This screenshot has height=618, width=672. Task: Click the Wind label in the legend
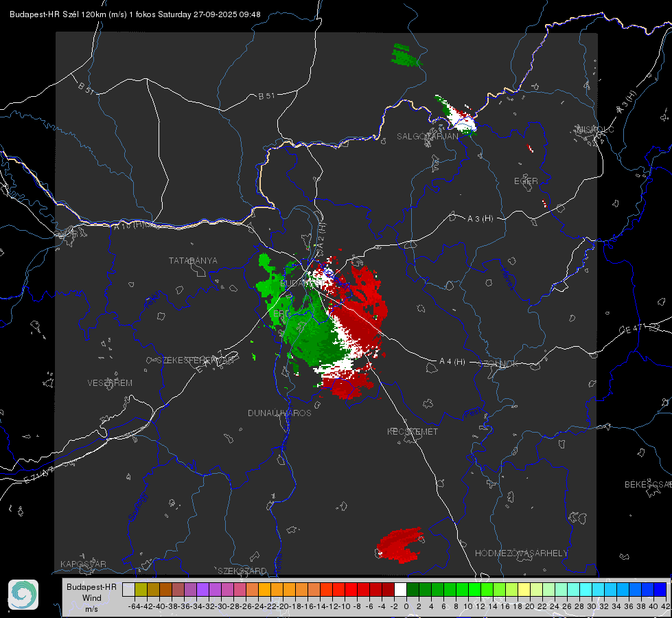(x=92, y=598)
